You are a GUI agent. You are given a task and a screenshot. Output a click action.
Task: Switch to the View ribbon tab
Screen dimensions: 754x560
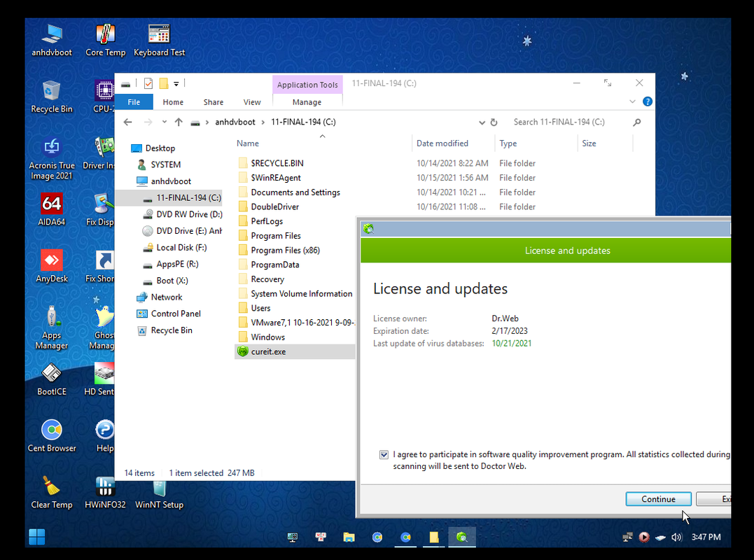(x=252, y=102)
